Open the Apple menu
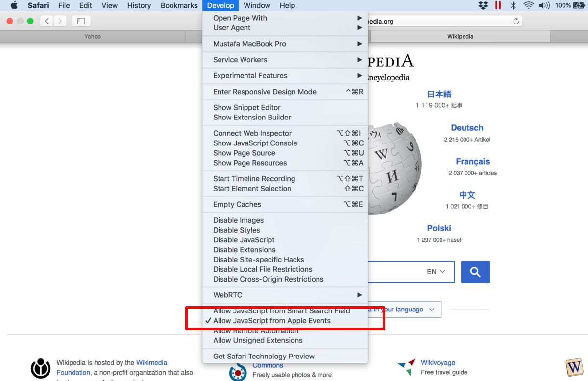 tap(14, 5)
